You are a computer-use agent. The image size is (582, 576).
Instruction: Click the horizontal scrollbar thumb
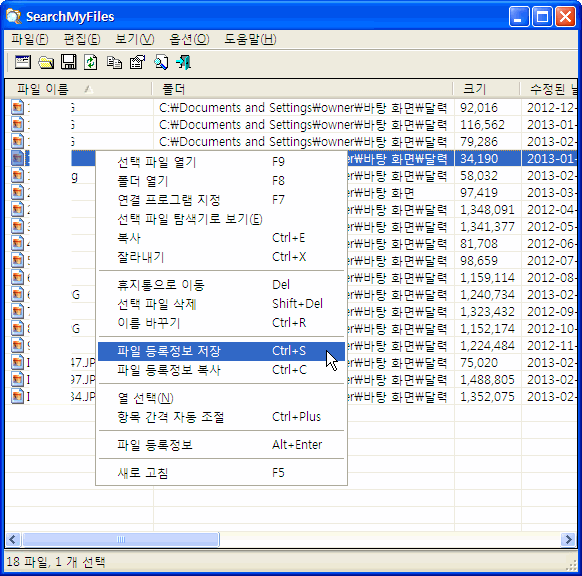[121, 539]
